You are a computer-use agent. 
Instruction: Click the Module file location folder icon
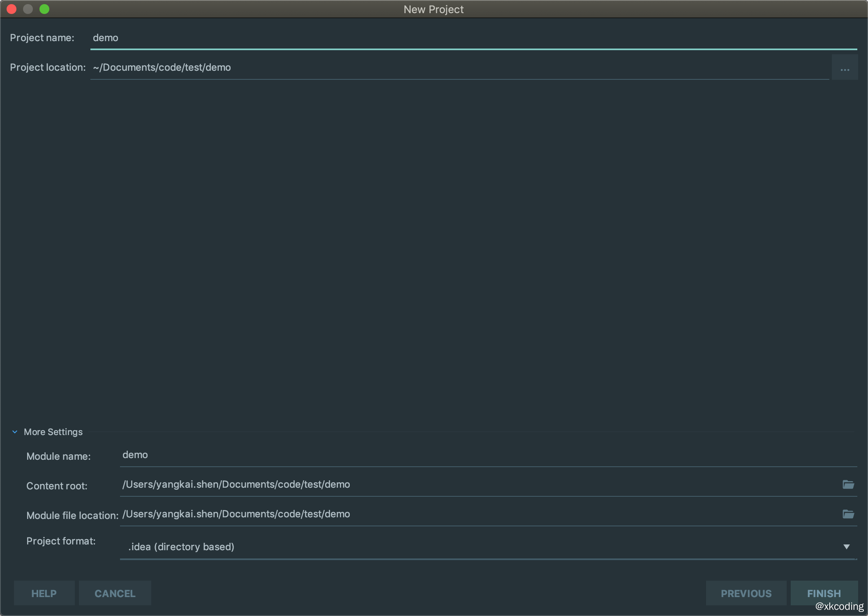point(848,514)
